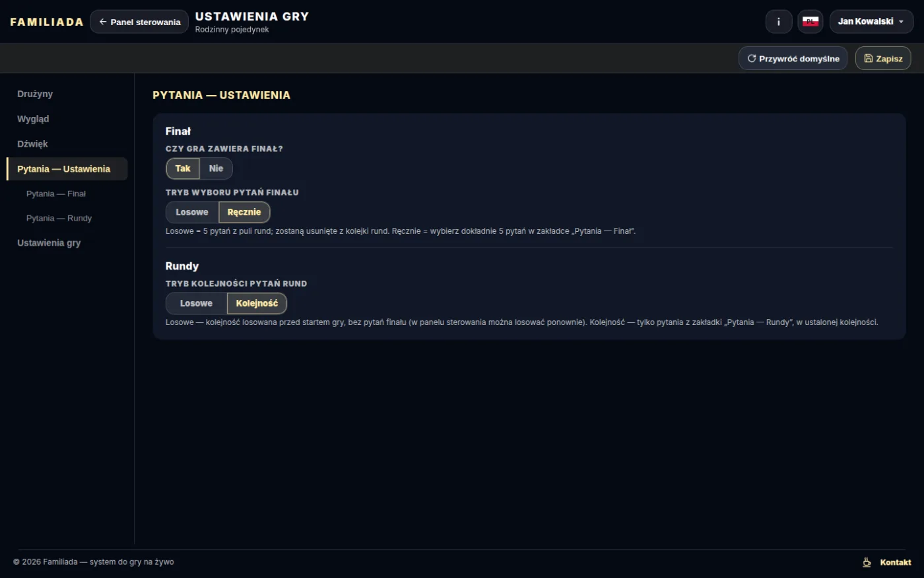This screenshot has height=578, width=924.
Task: Save settings with the Zapisz button
Action: point(883,58)
